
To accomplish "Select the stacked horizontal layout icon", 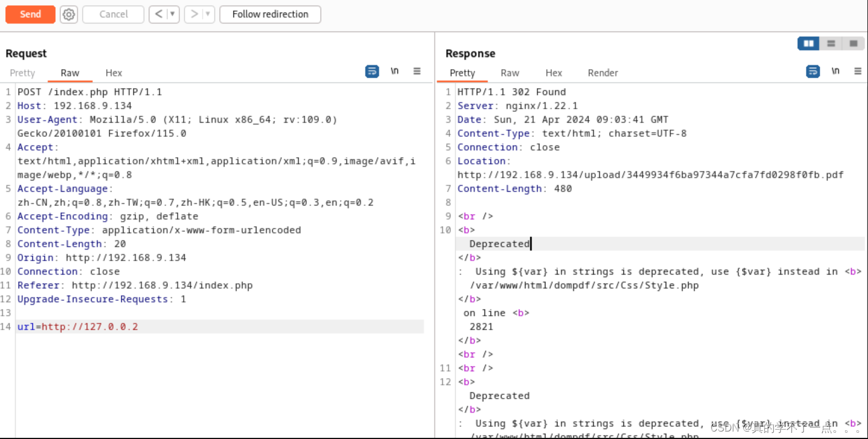I will click(831, 43).
